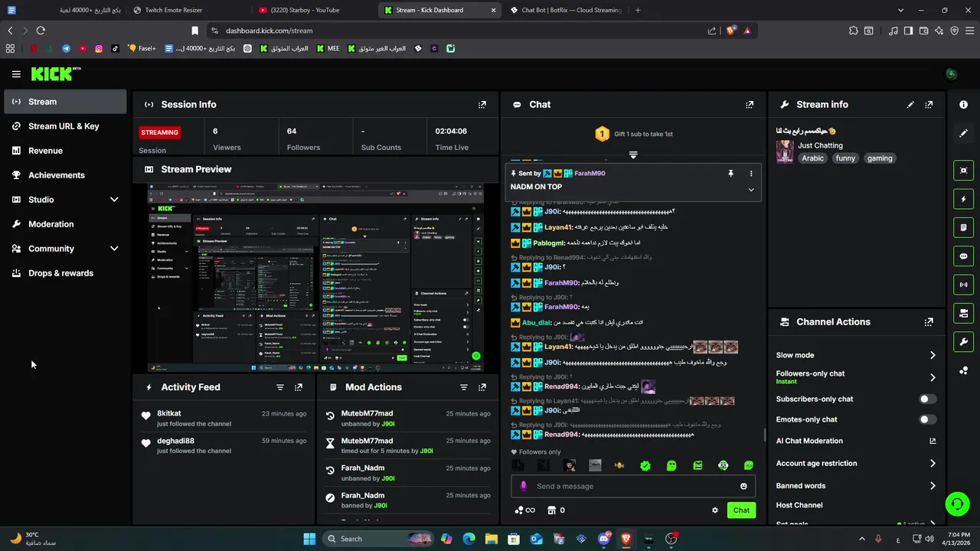Open the Mod Actions filter icon
980x551 pixels.
464,387
